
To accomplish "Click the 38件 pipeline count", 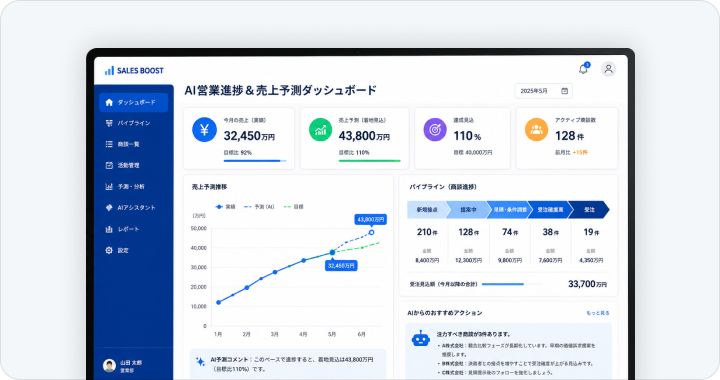I will (x=551, y=232).
